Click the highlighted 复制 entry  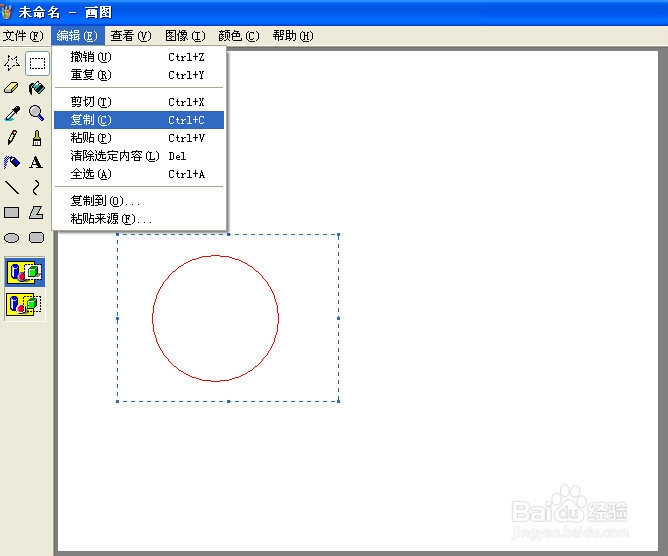pyautogui.click(x=139, y=120)
